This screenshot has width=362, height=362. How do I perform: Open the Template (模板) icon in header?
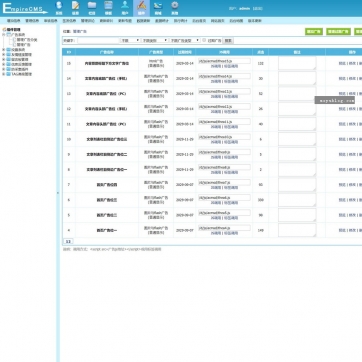[108, 8]
